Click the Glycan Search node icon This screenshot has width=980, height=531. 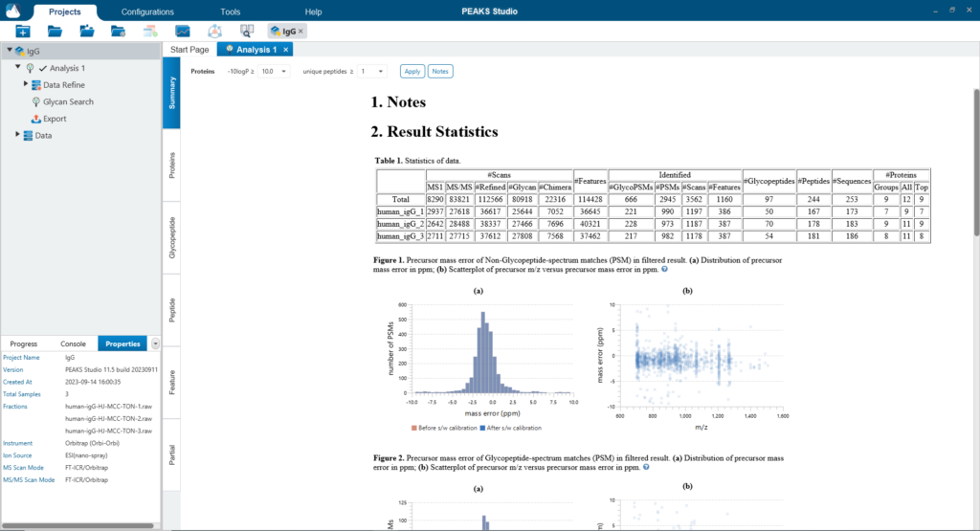36,101
